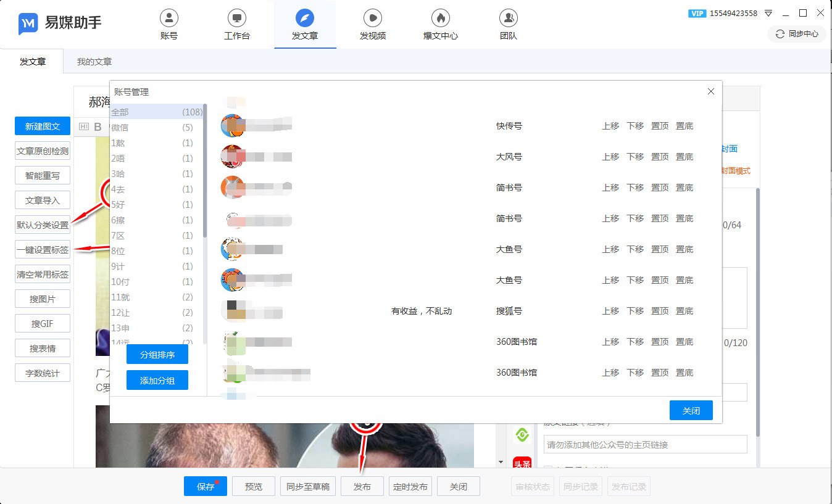832x504 pixels.
Task: Open the 工作台 workbench icon
Action: coord(236,18)
